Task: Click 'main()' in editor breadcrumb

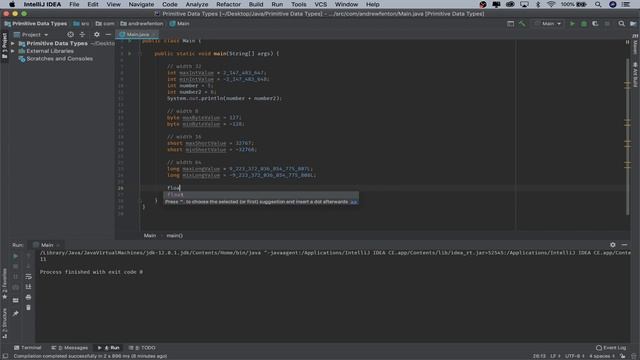Action: pyautogui.click(x=175, y=236)
